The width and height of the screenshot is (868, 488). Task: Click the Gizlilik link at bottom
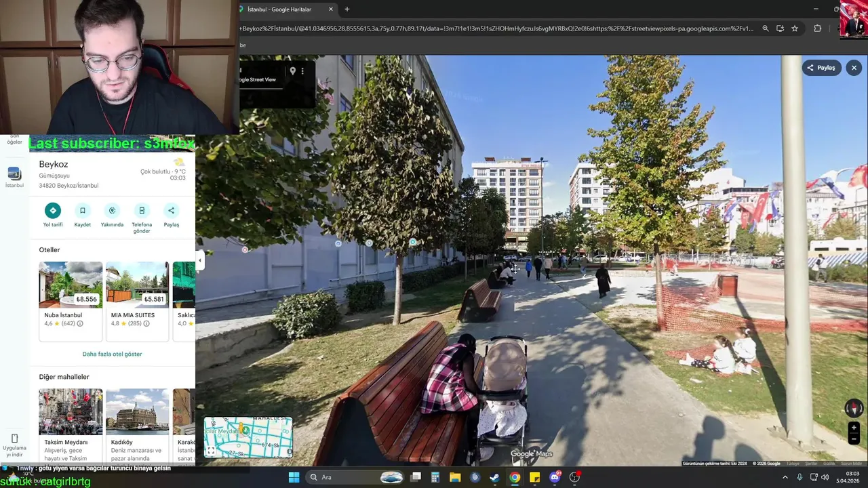click(829, 464)
